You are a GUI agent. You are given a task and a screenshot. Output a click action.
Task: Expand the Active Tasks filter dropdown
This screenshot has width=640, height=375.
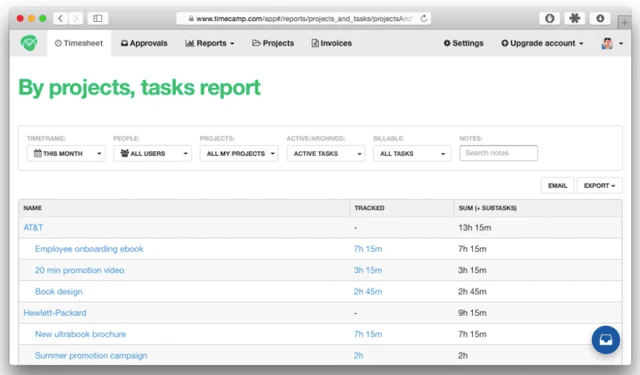point(326,153)
